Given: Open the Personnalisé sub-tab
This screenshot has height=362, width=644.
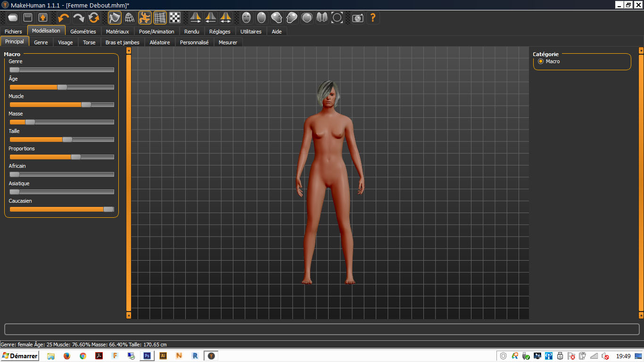Looking at the screenshot, I should point(194,42).
